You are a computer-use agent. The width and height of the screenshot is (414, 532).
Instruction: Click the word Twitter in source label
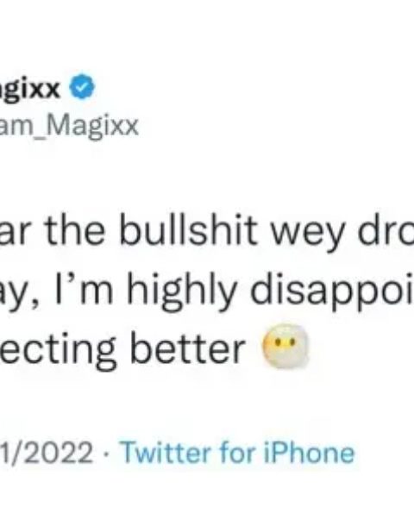(x=166, y=453)
